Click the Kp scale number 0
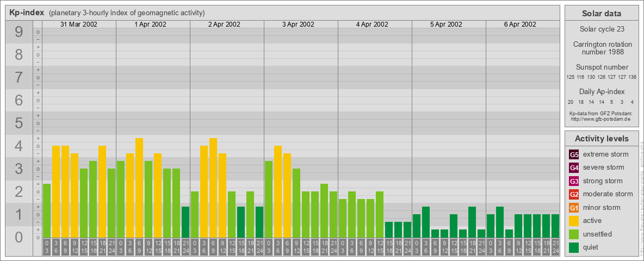Image resolution: width=644 pixels, height=261 pixels. 18,237
